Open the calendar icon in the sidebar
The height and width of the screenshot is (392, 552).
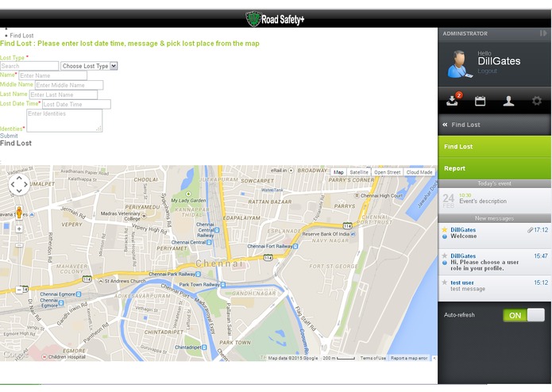pos(481,101)
